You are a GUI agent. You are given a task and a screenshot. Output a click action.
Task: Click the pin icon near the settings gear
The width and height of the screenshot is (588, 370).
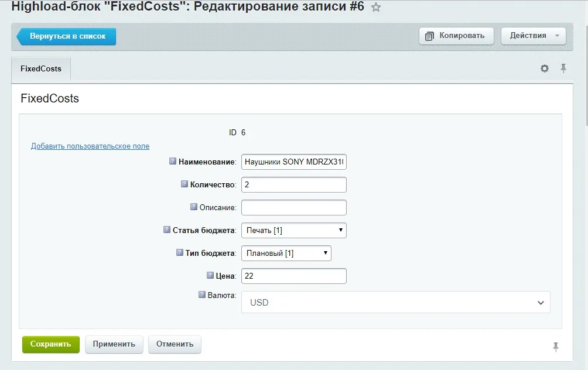(x=563, y=68)
